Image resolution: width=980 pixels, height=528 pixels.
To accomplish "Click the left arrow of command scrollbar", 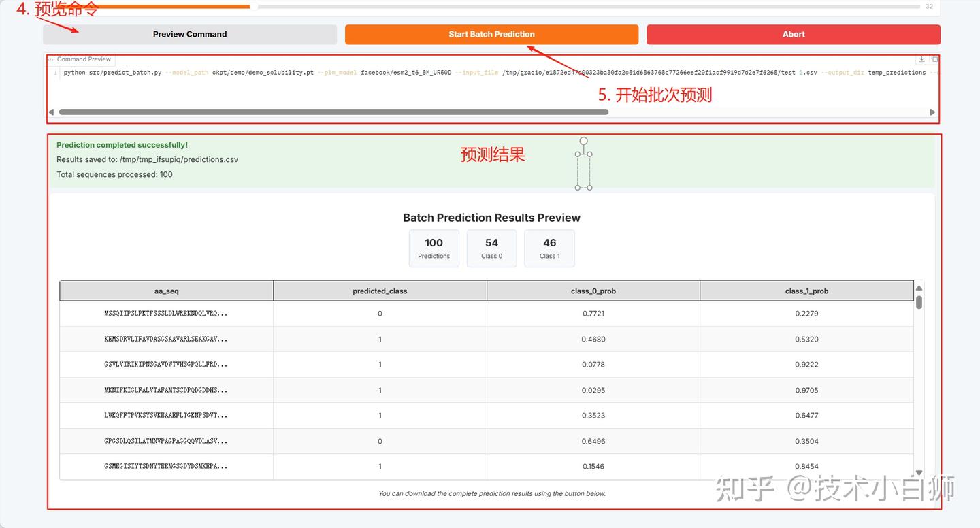I will (51, 112).
